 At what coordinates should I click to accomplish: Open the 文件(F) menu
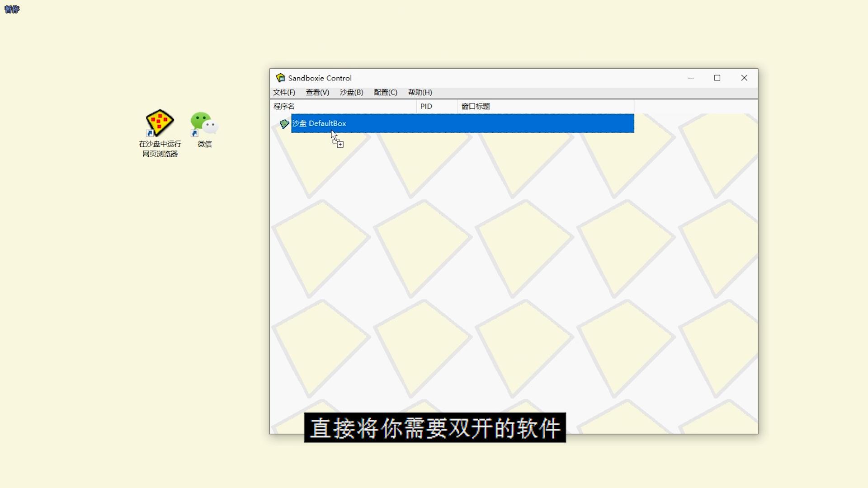pos(283,92)
